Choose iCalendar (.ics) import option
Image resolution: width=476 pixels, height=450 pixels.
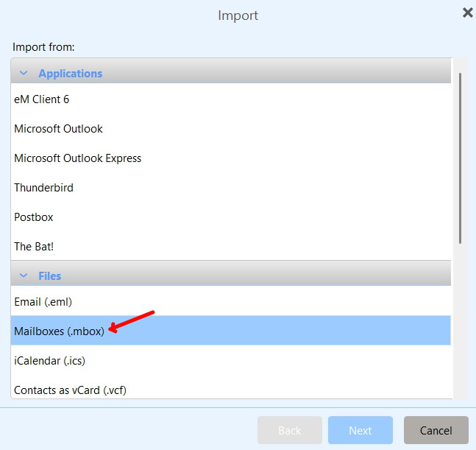tap(231, 361)
